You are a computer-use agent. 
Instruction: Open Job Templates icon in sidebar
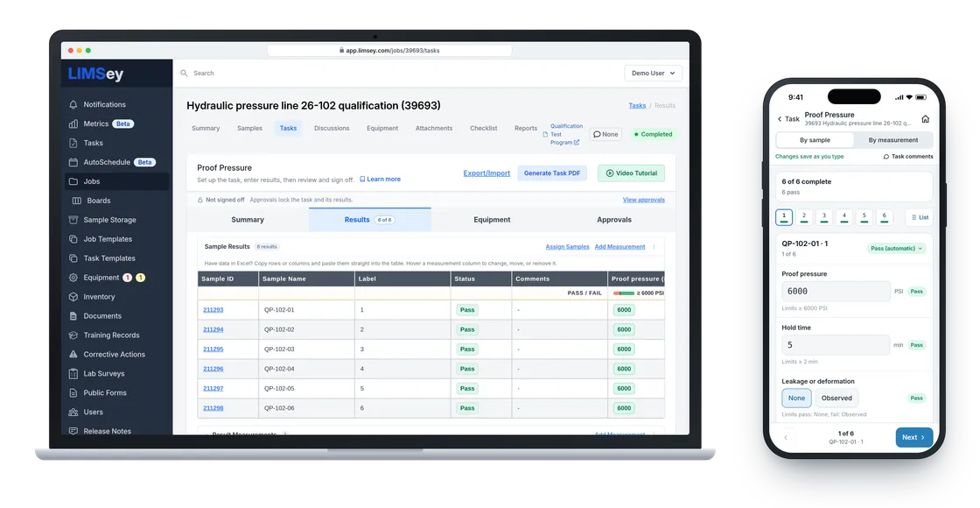pyautogui.click(x=73, y=239)
